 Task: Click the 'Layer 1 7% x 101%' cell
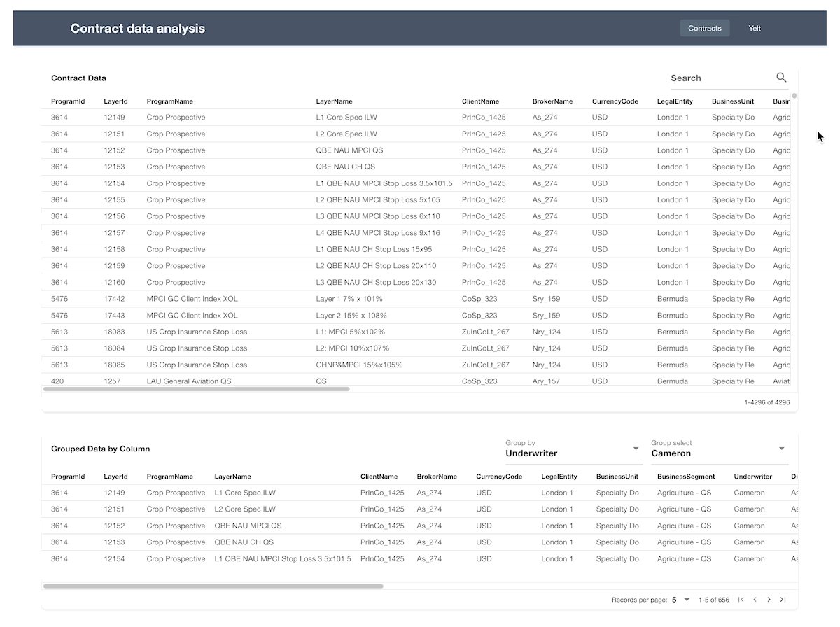click(x=349, y=299)
